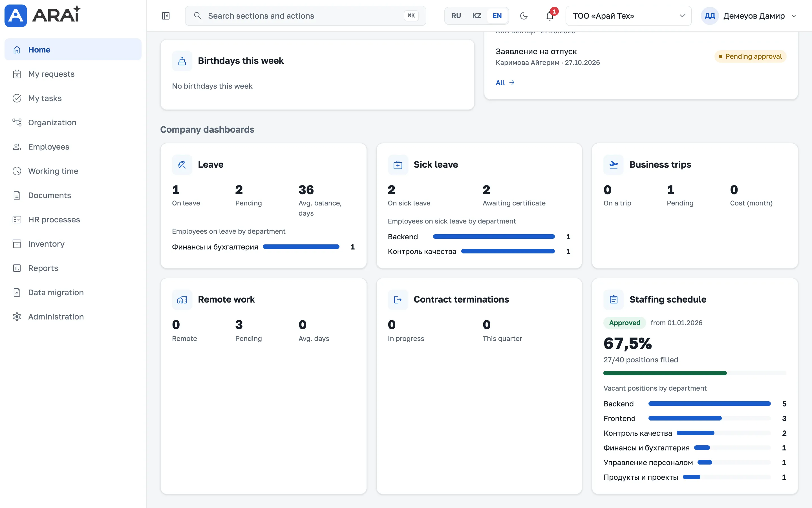The width and height of the screenshot is (812, 508).
Task: Switch language to RU
Action: pos(456,16)
